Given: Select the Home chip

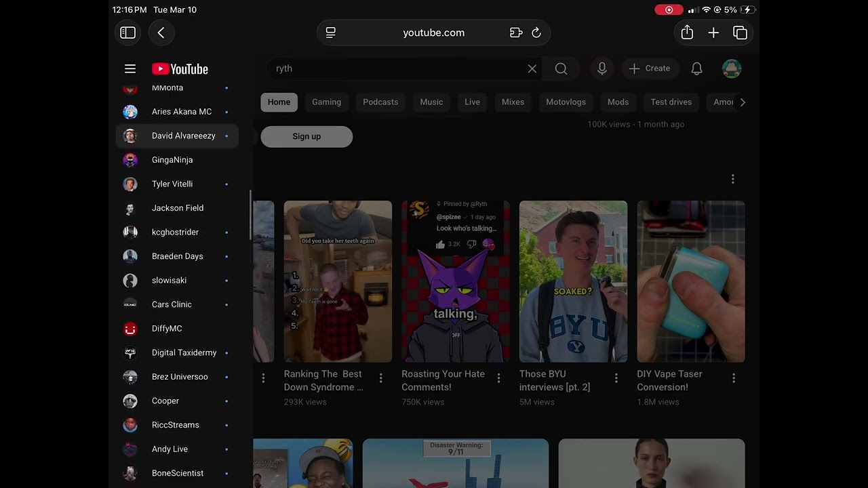Looking at the screenshot, I should tap(279, 102).
